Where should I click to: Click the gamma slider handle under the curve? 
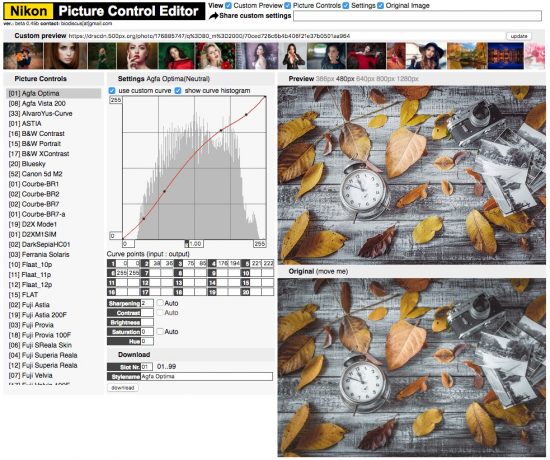pyautogui.click(x=186, y=244)
